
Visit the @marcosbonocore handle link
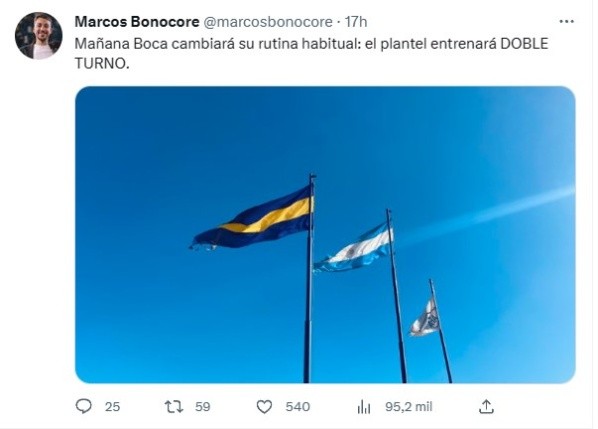click(x=268, y=22)
